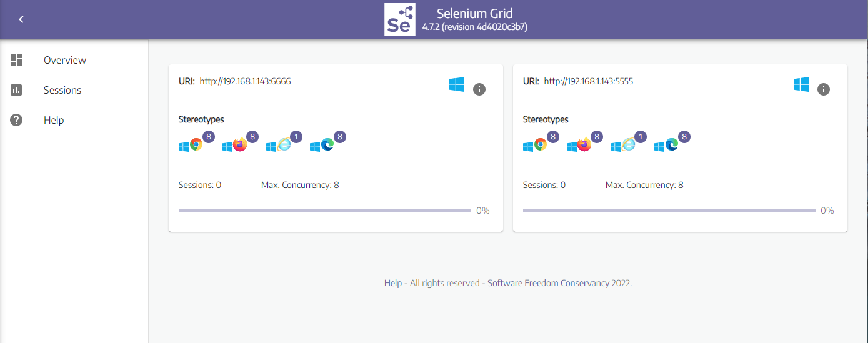
Task: Click Stereotypes label on node :6666
Action: click(x=201, y=119)
